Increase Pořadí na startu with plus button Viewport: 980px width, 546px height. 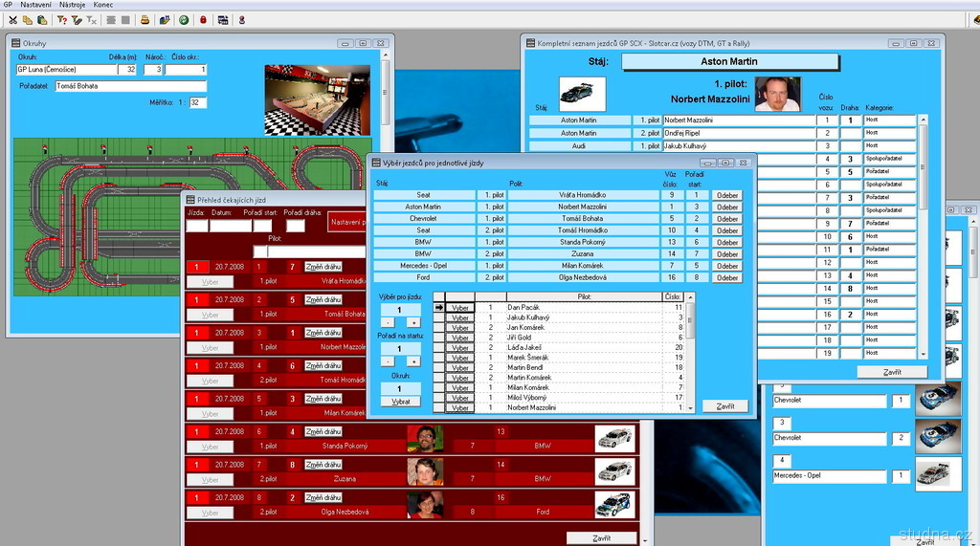point(413,361)
